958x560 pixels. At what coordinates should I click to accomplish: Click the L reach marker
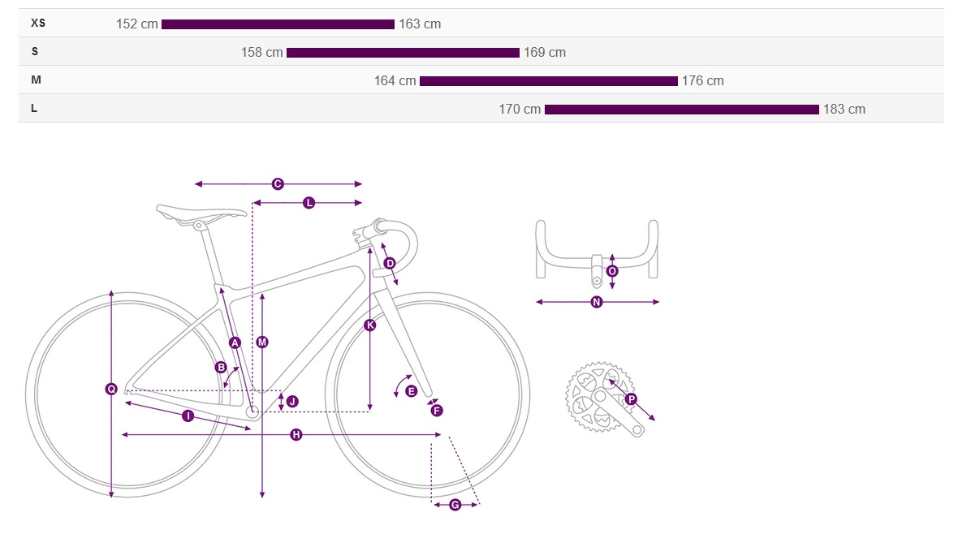tap(309, 203)
